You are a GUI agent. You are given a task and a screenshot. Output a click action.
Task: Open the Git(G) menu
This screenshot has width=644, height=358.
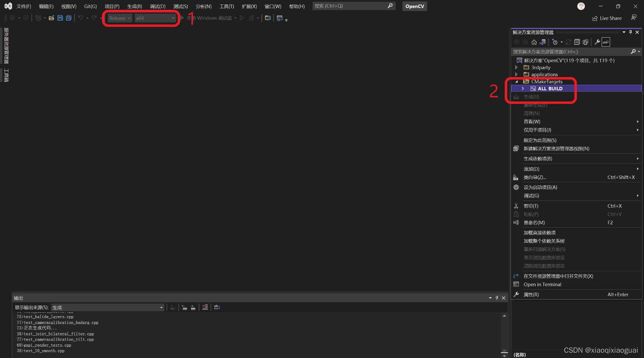click(91, 6)
